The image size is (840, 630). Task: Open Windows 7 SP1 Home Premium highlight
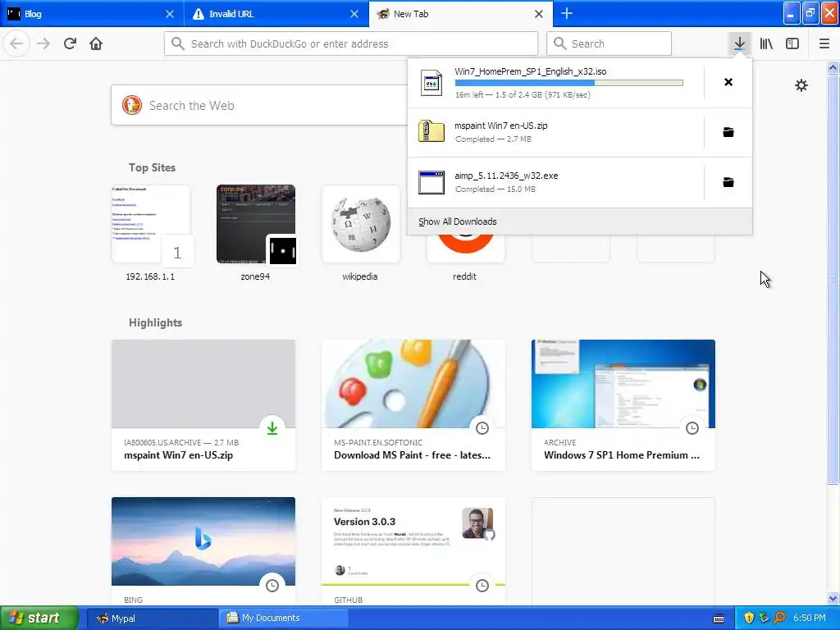623,405
